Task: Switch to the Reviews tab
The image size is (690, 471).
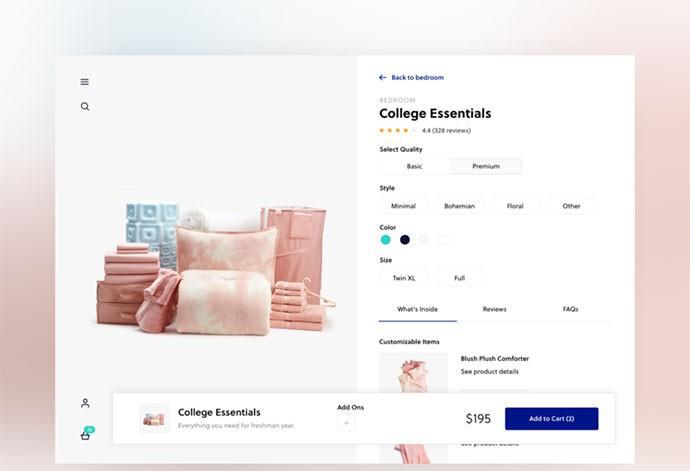Action: tap(494, 309)
